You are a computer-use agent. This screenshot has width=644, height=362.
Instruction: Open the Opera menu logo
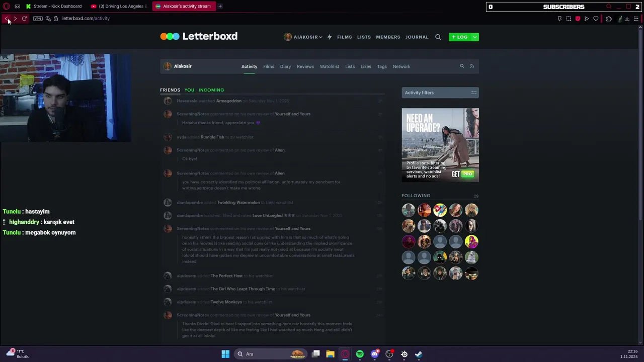pos(7,6)
